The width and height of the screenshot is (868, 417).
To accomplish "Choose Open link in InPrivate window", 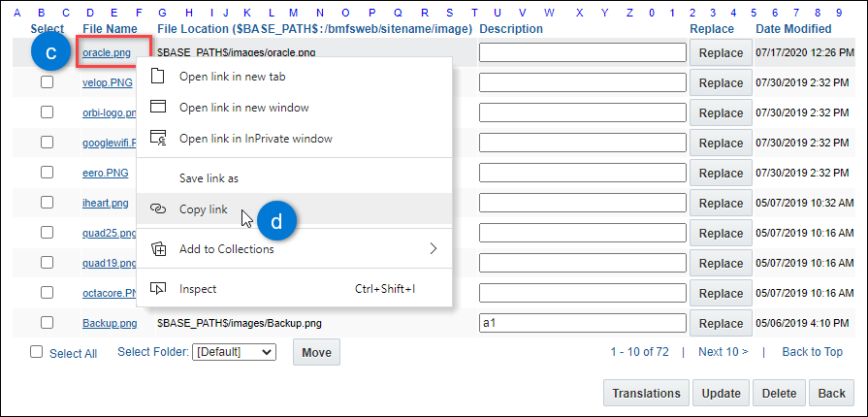I will [295, 139].
